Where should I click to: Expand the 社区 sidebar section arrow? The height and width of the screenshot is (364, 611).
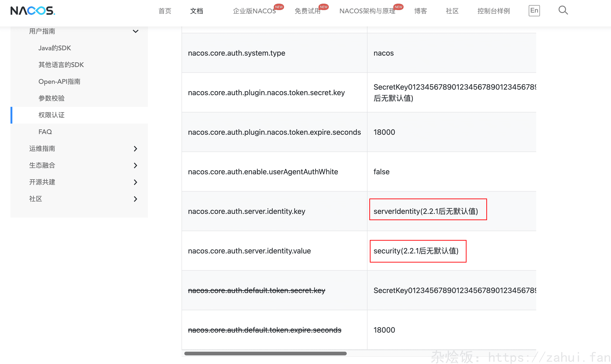click(135, 199)
